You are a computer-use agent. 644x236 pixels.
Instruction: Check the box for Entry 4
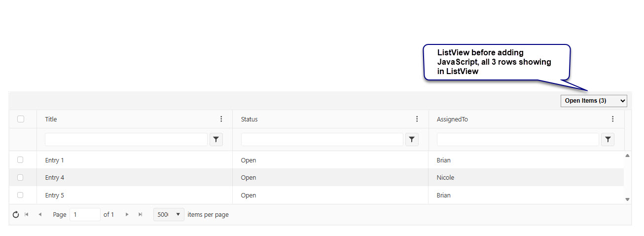pos(20,177)
